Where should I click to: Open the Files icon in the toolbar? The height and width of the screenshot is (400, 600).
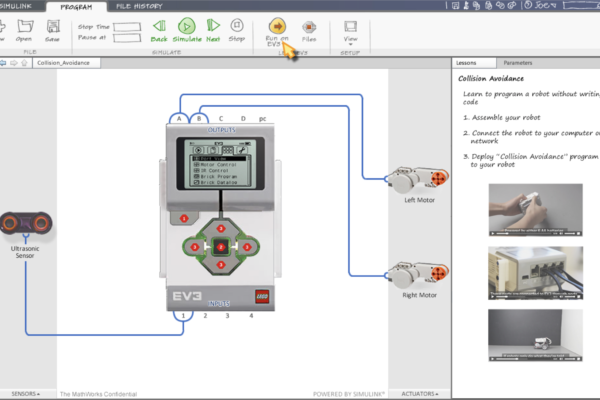(309, 27)
